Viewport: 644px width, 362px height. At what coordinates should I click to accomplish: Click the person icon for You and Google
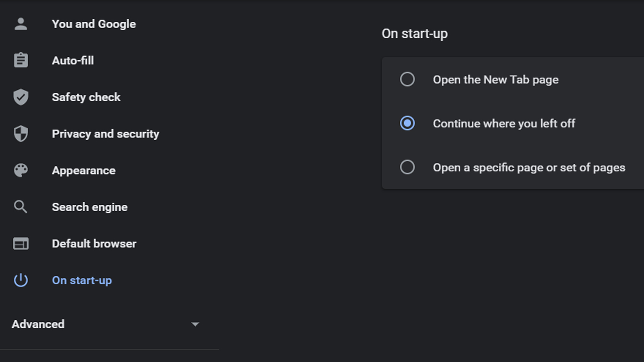point(21,24)
